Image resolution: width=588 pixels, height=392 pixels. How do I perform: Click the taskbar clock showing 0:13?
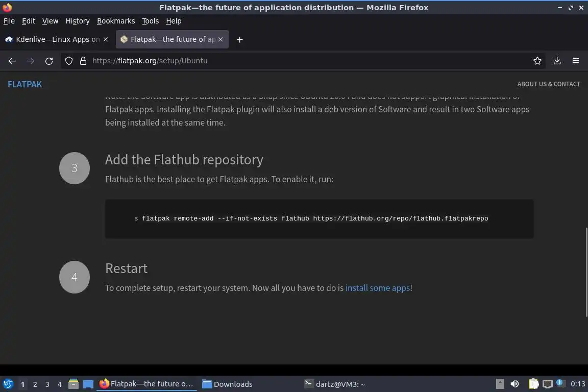[x=578, y=384]
